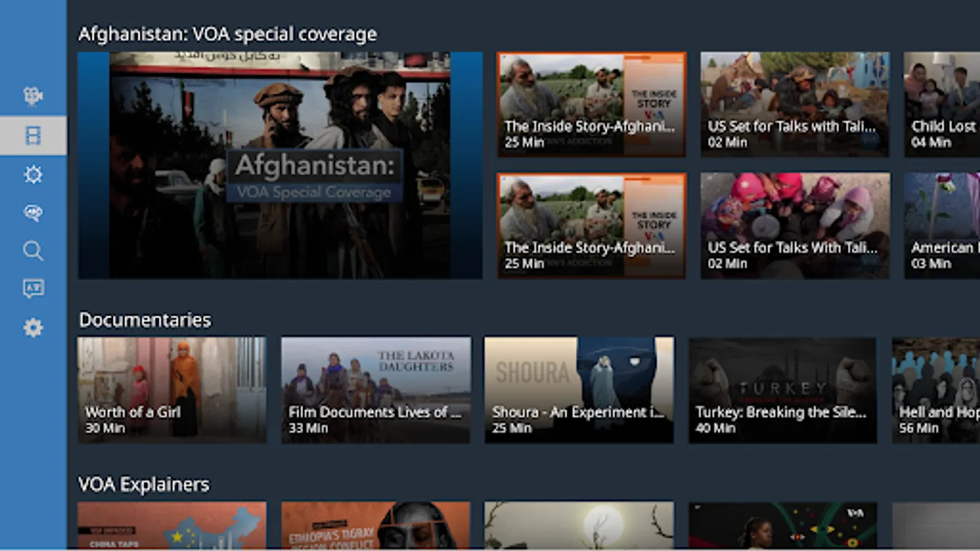Open the language selection speech-bubble icon

click(33, 288)
